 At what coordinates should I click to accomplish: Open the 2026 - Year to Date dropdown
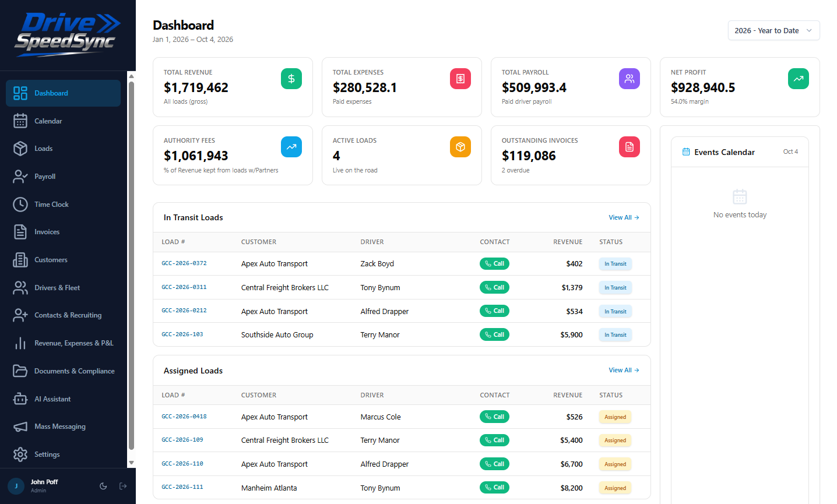773,30
